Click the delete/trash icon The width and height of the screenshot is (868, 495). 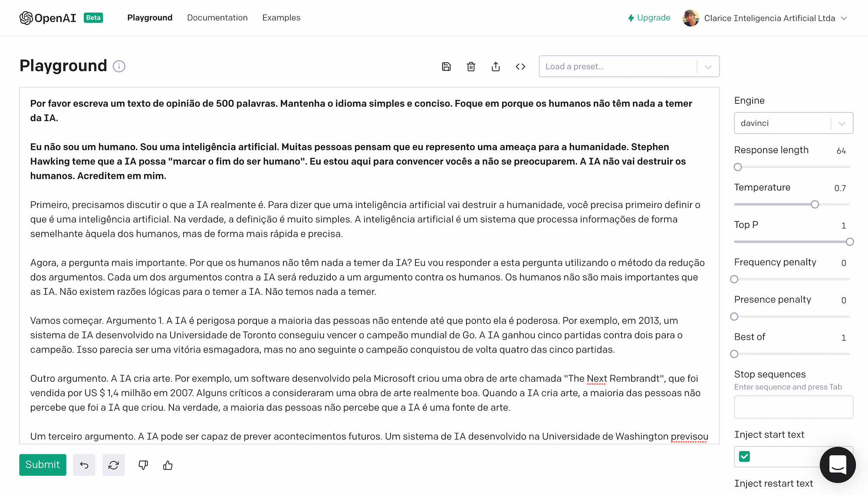(x=471, y=66)
